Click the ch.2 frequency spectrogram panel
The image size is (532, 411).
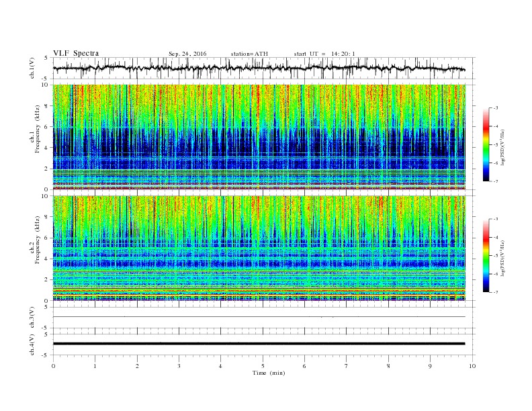point(259,248)
